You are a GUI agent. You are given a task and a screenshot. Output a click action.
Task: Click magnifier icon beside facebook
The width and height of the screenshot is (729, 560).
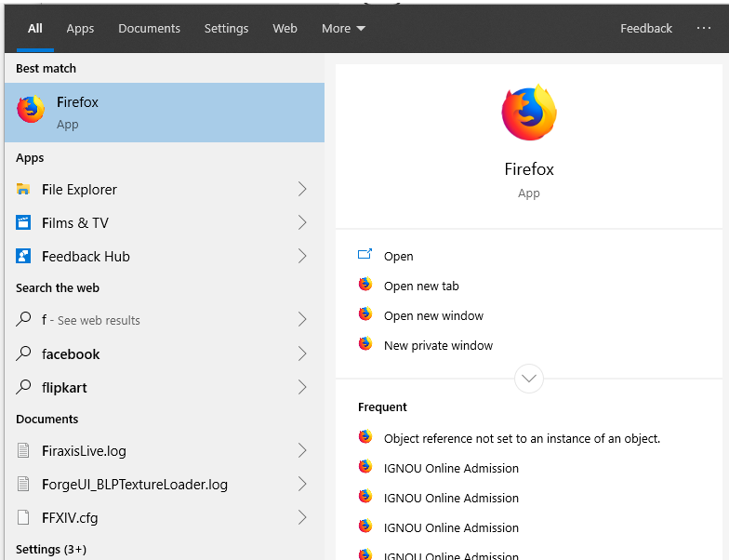click(x=23, y=353)
